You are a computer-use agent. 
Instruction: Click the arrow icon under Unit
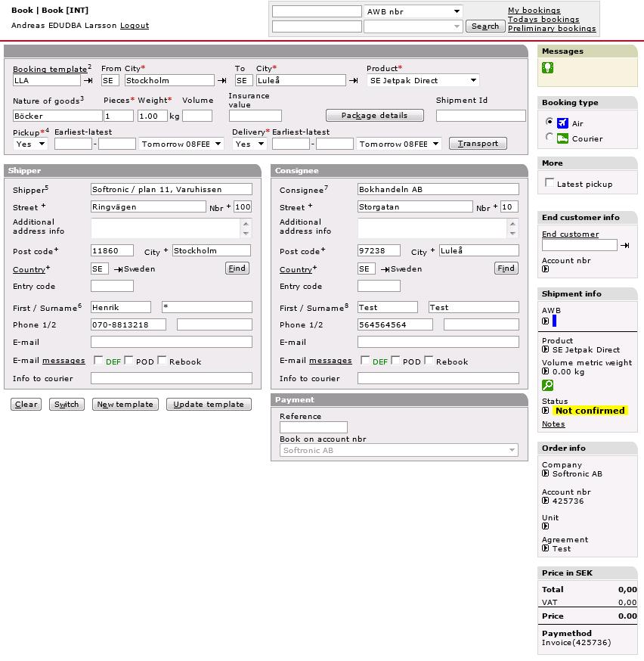pos(546,526)
